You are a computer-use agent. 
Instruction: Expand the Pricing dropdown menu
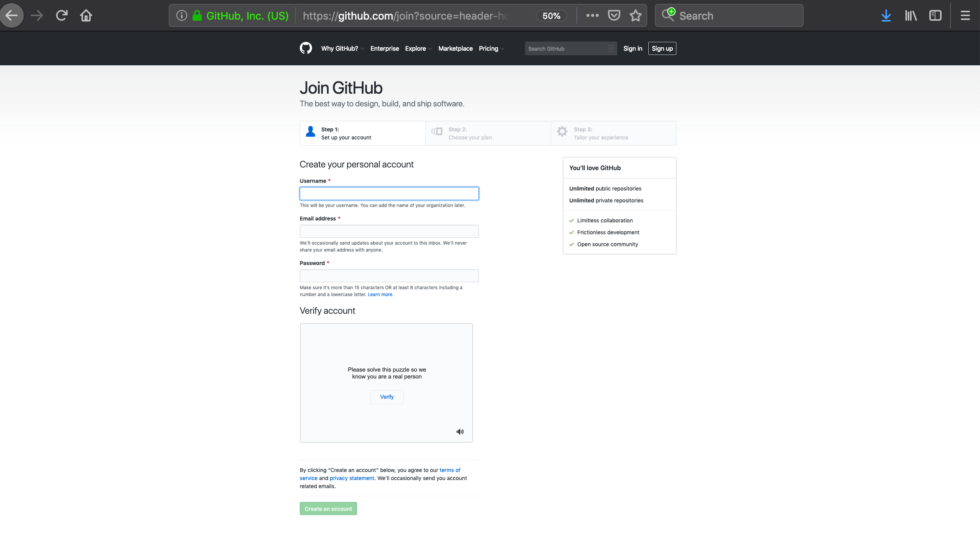[492, 48]
